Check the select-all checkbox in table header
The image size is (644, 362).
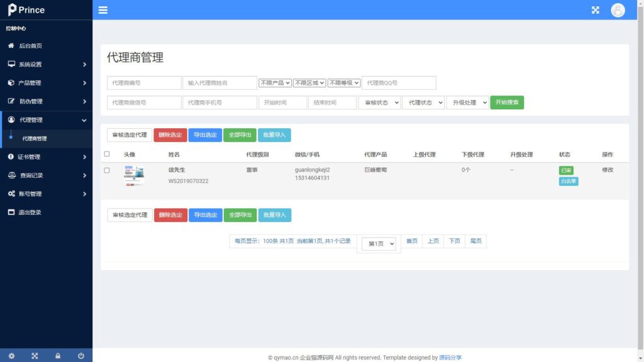pos(107,154)
